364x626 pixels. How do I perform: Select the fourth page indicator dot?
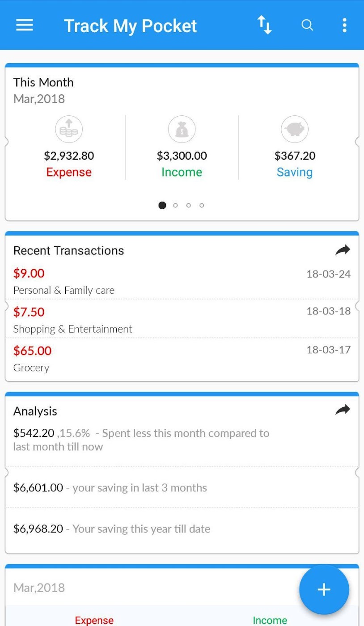202,205
